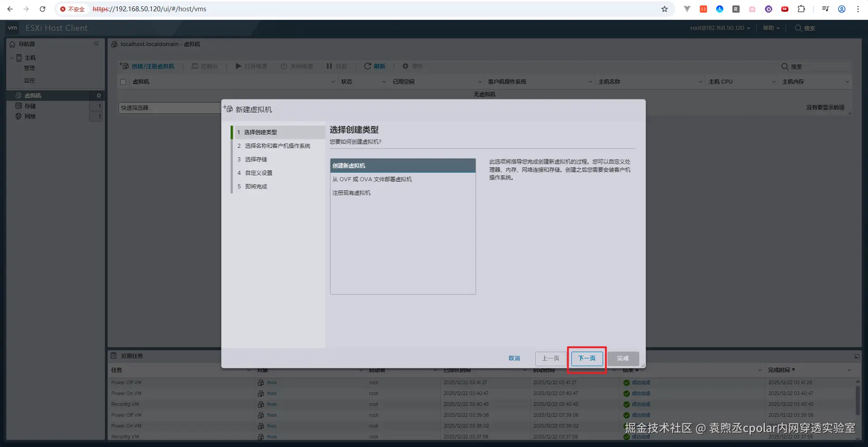Click the browser forward arrow
Screen dimensions: 868x447
(x=26, y=9)
